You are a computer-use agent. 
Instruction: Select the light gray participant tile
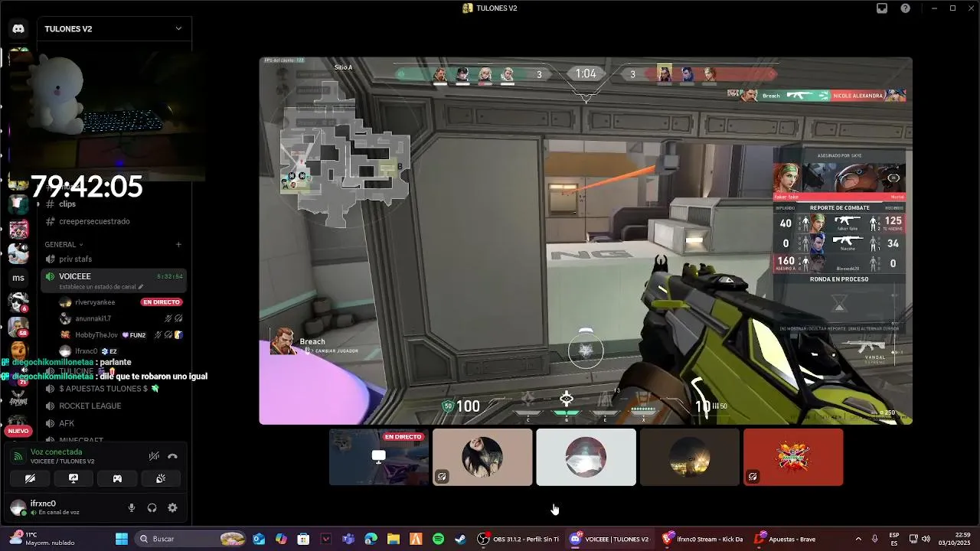586,457
